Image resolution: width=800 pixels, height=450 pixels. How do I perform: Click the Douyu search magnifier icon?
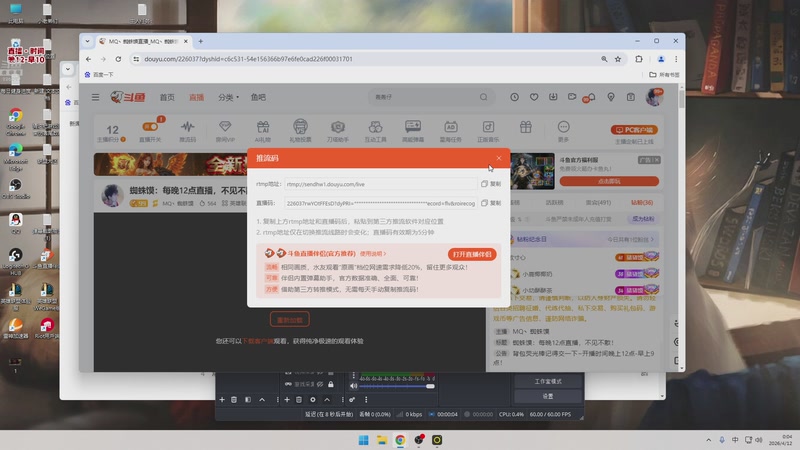(x=483, y=97)
